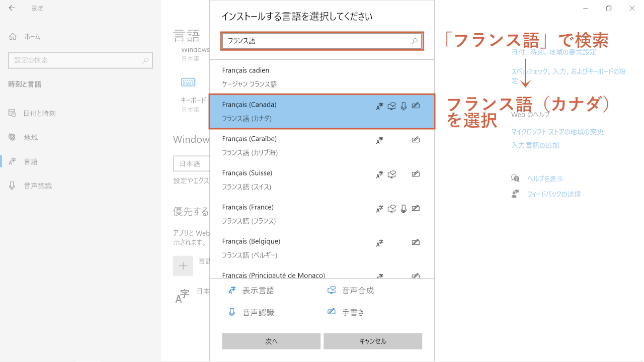Click text-to-speech icon on Français (France) row

tap(391, 209)
